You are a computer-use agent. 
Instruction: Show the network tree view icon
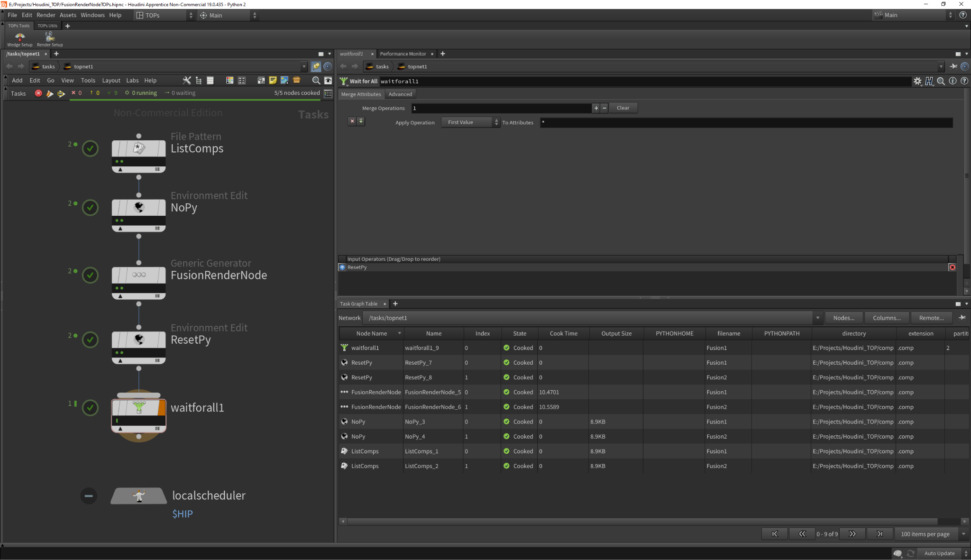(x=199, y=81)
